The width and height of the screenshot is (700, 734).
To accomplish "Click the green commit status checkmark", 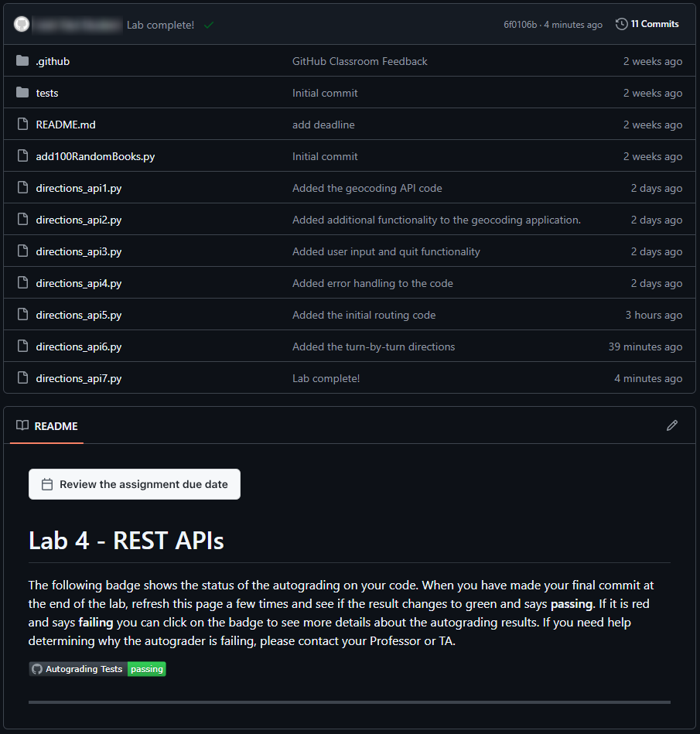I will (209, 25).
